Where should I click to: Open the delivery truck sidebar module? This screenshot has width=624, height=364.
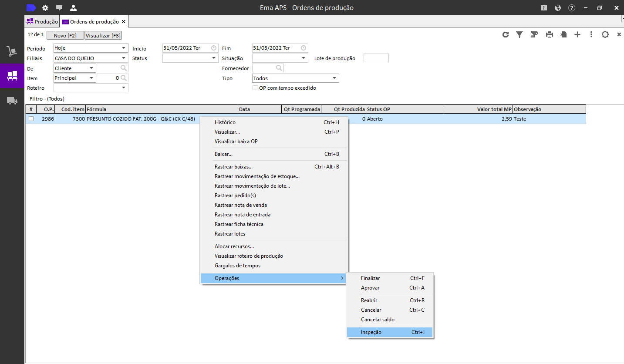click(12, 101)
